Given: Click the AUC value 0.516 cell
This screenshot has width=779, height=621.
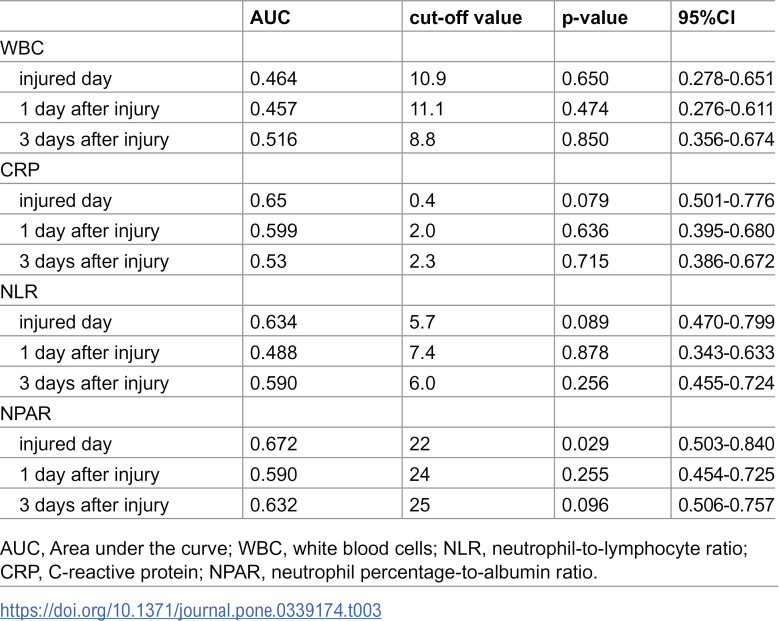Looking at the screenshot, I should click(274, 140).
